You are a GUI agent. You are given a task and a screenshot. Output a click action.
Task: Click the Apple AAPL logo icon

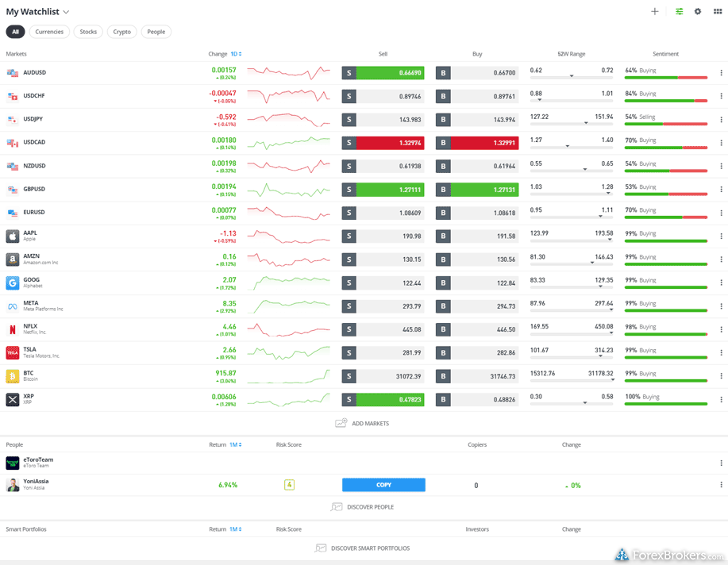13,236
